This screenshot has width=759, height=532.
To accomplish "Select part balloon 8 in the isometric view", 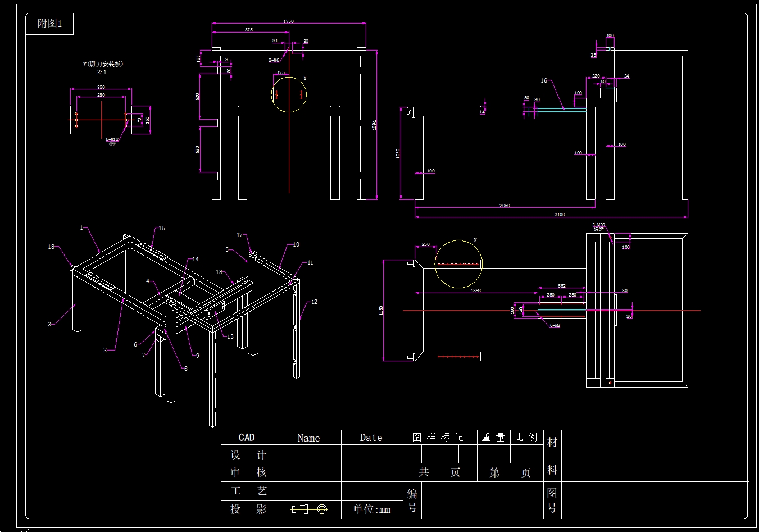I will pyautogui.click(x=186, y=369).
